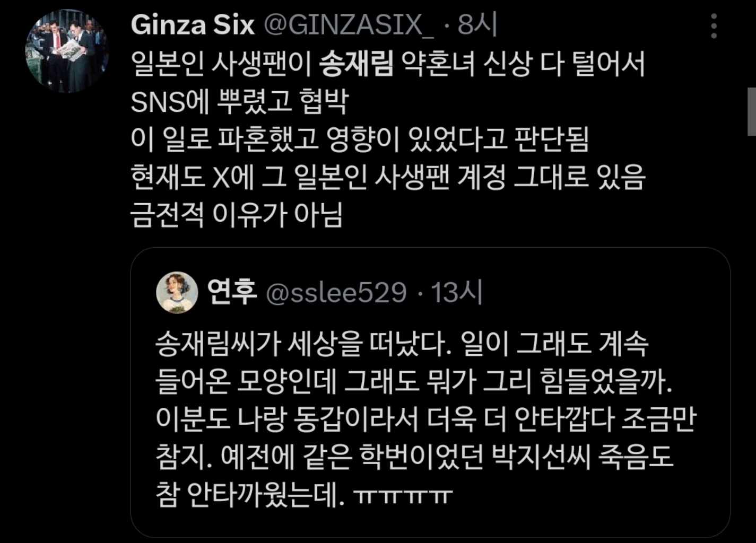756x543 pixels.
Task: Open the @GINZASIX_ handle link
Action: coord(349,25)
